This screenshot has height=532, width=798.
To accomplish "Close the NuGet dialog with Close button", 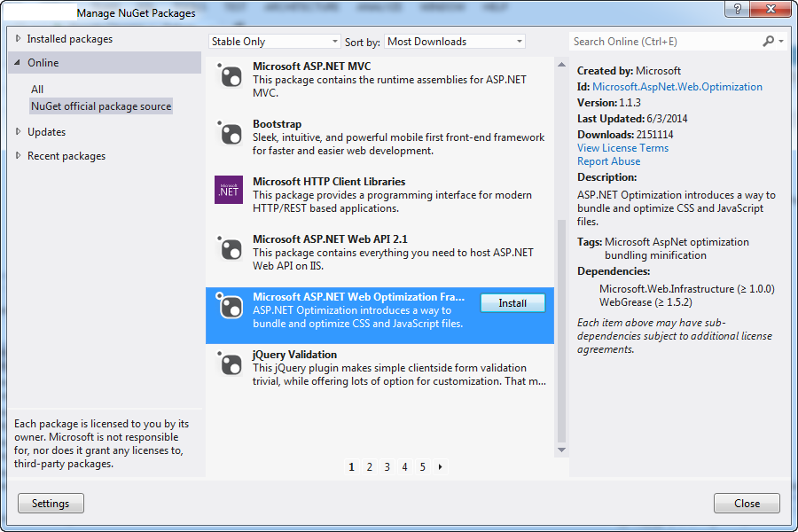I will pyautogui.click(x=747, y=503).
